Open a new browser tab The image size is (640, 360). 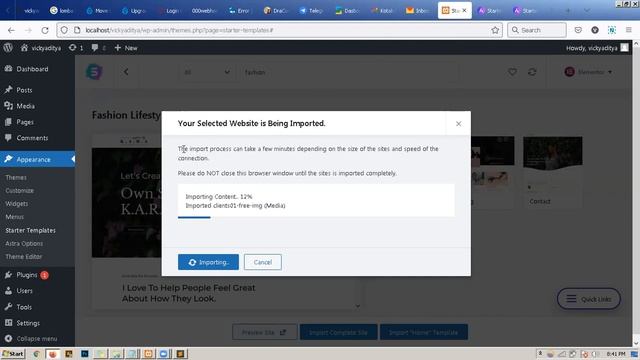pyautogui.click(x=567, y=11)
